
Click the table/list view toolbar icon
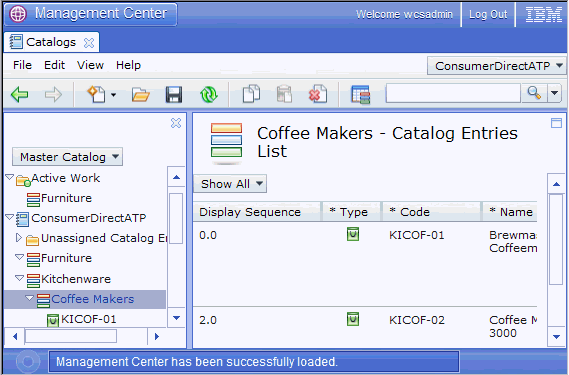(360, 94)
